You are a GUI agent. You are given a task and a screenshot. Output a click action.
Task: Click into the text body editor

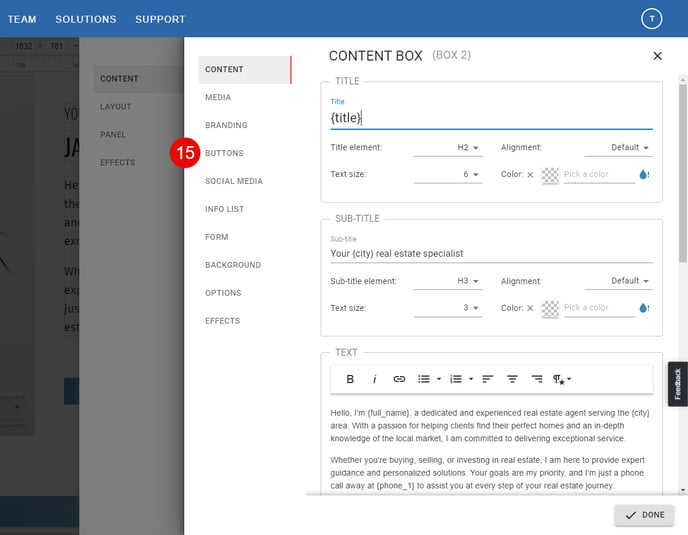click(x=491, y=449)
